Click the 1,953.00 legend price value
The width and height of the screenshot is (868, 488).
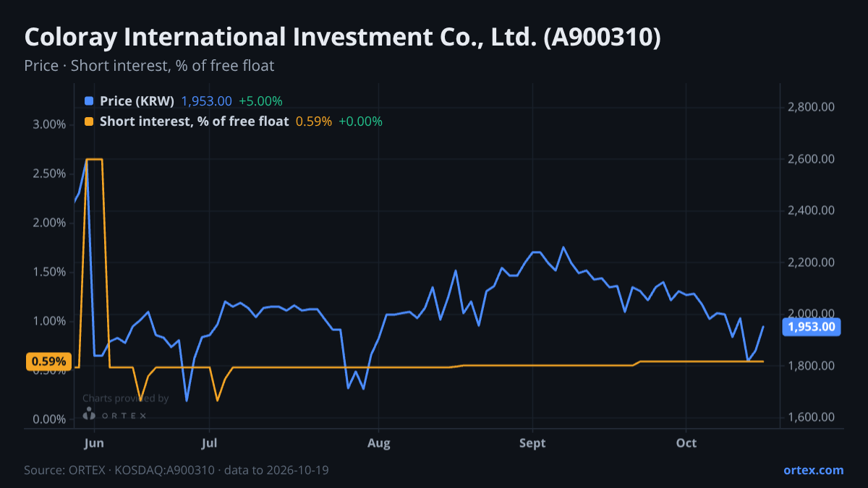point(206,101)
